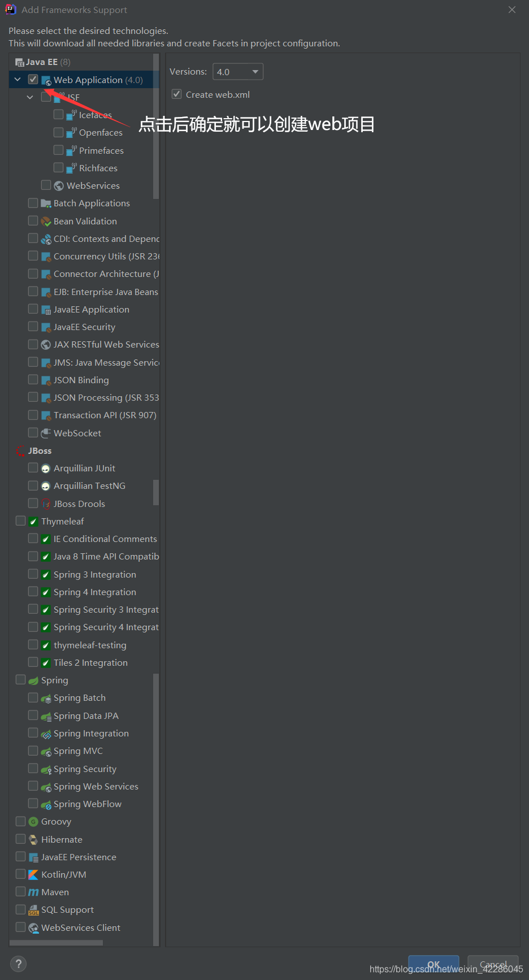The width and height of the screenshot is (529, 980).
Task: Select the JBoss group header
Action: point(34,451)
